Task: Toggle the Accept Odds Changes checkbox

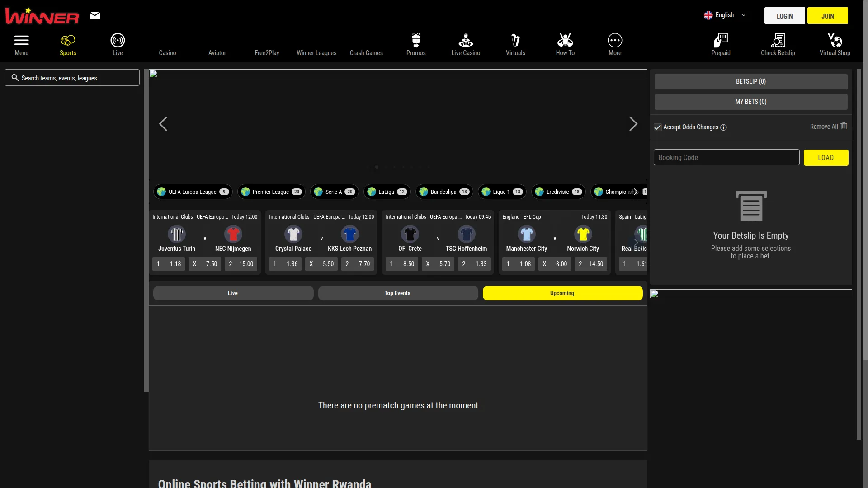Action: tap(658, 127)
